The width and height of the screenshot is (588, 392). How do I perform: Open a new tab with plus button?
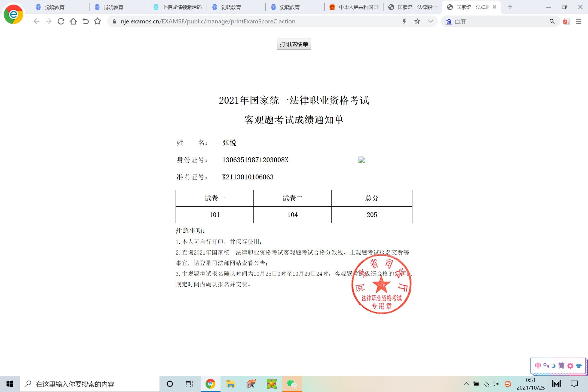[510, 7]
